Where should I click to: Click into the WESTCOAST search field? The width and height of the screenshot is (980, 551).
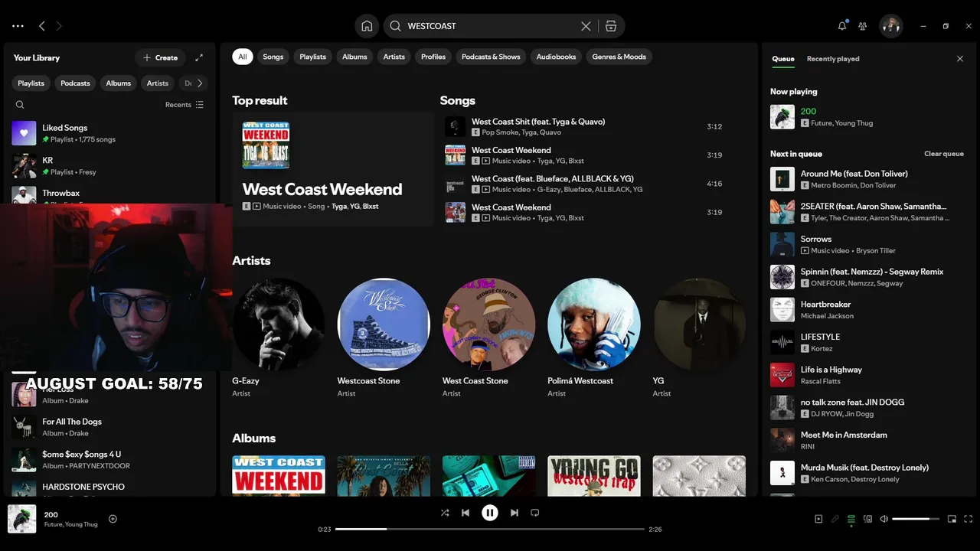tap(490, 26)
